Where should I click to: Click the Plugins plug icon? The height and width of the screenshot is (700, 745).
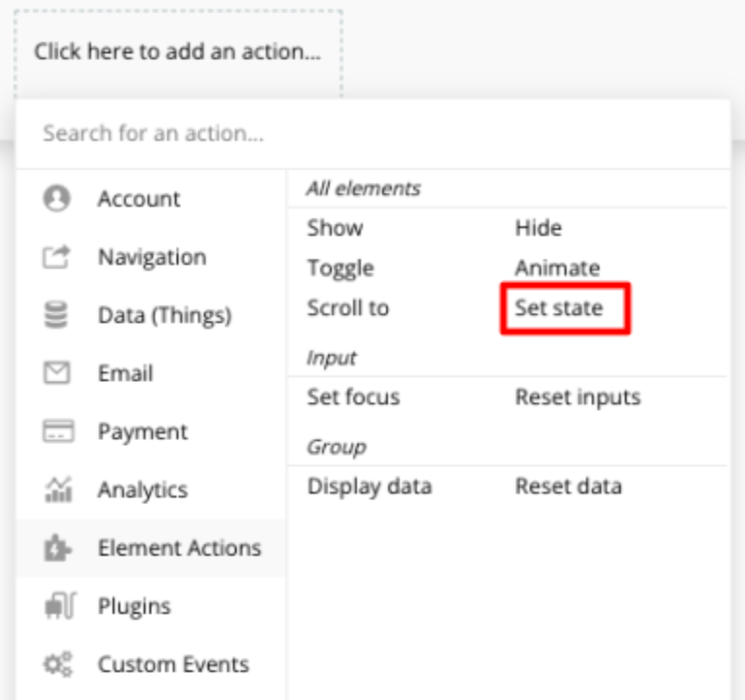coord(58,607)
